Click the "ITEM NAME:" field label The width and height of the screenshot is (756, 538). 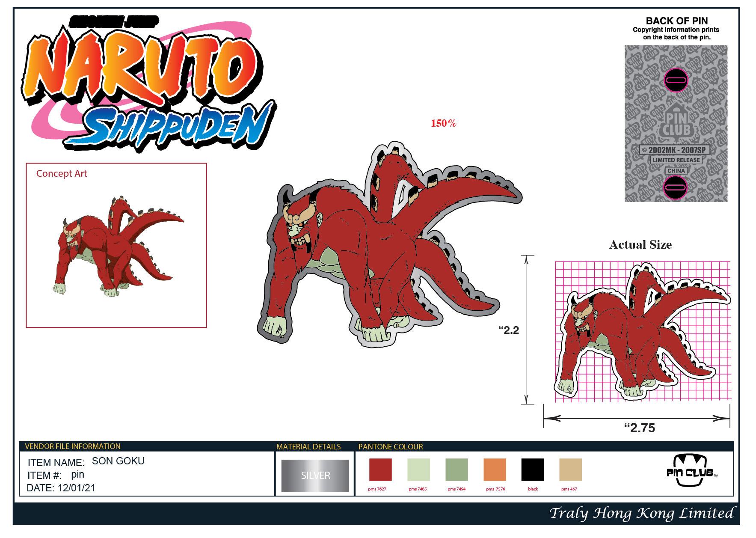pos(56,463)
